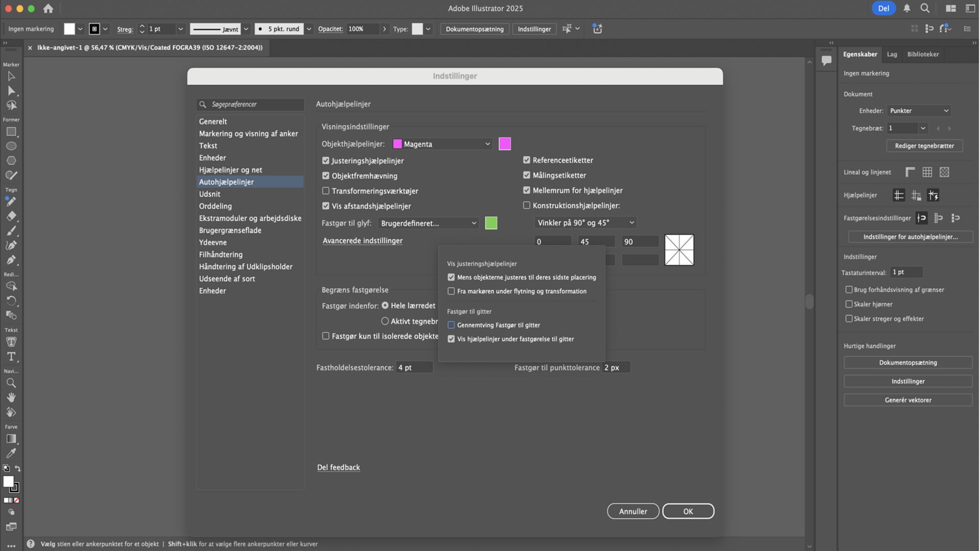The image size is (980, 551).
Task: Select the Ellipse shape tool
Action: (x=11, y=146)
